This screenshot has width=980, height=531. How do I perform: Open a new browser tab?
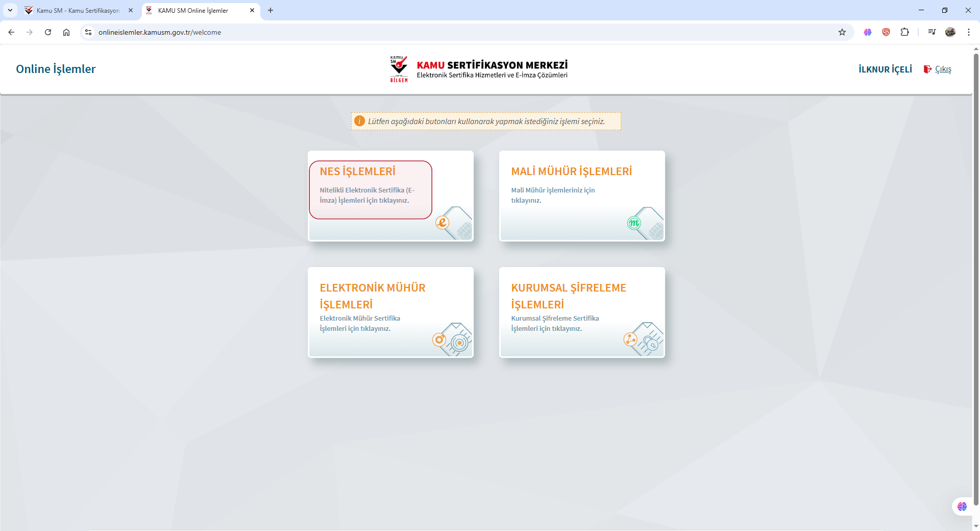[x=271, y=10]
